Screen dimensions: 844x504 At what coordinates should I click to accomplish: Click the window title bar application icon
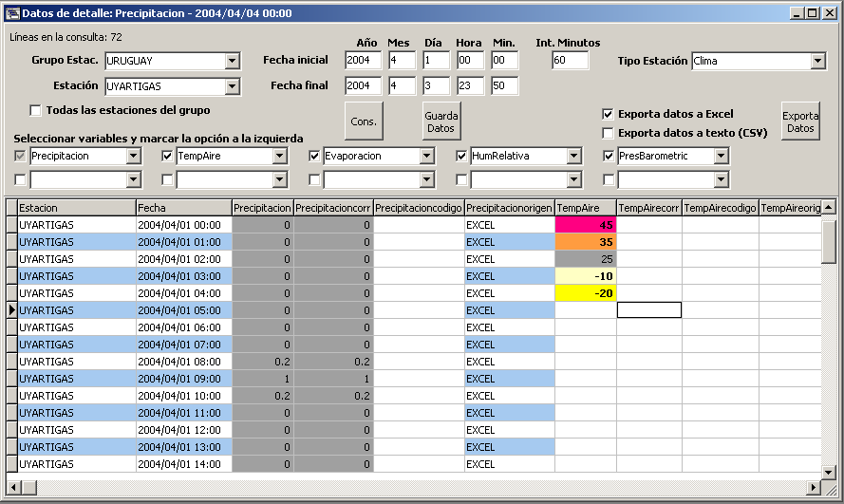coord(13,13)
